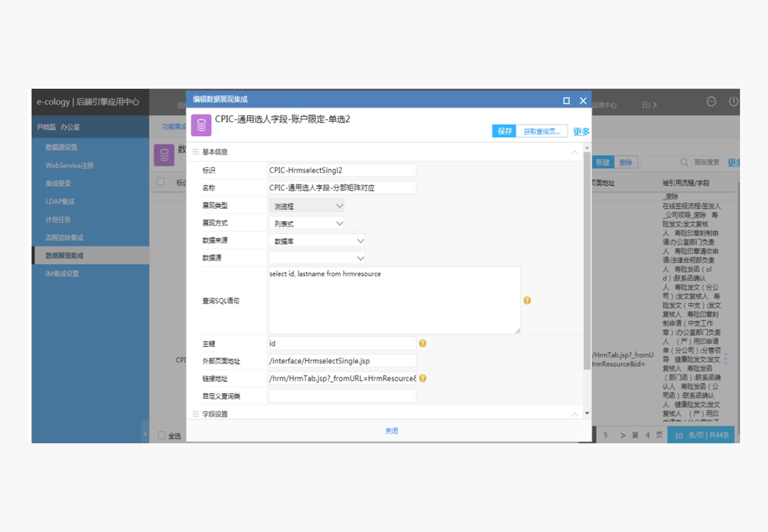The image size is (768, 532).
Task: Open the 展现类型 dropdown
Action: 306,206
